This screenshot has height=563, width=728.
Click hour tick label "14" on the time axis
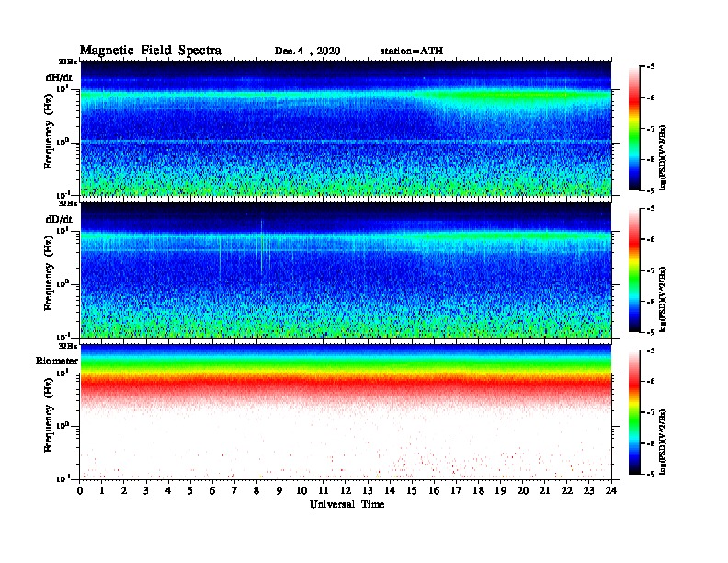[390, 490]
